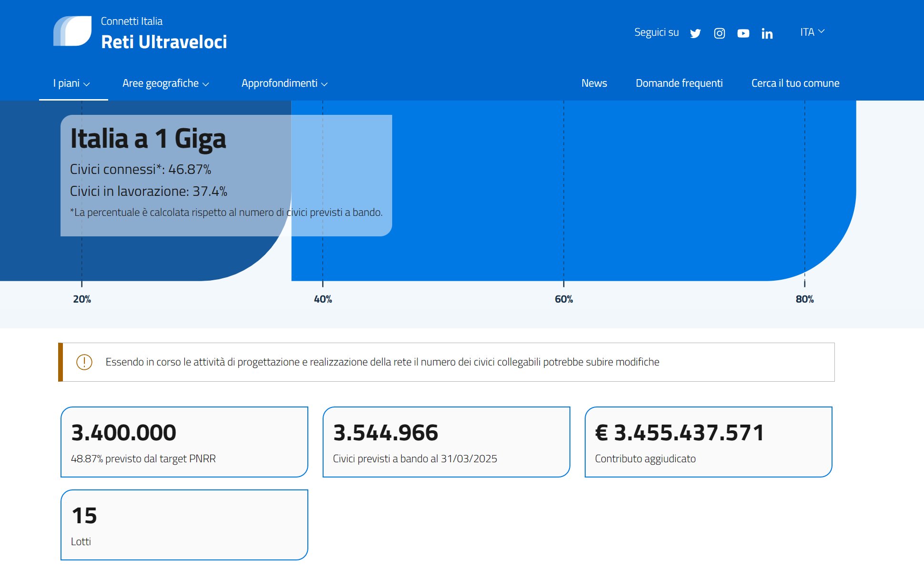Select the 15 Lotti card
This screenshot has height=579, width=924.
184,525
